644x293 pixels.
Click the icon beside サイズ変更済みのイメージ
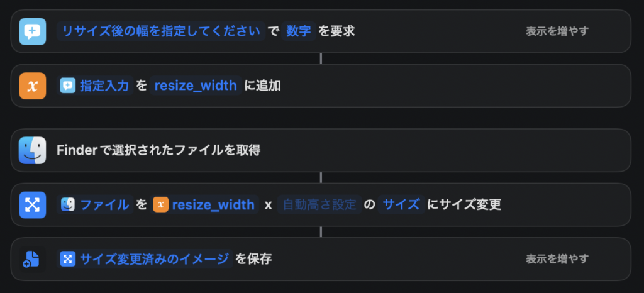pos(67,258)
